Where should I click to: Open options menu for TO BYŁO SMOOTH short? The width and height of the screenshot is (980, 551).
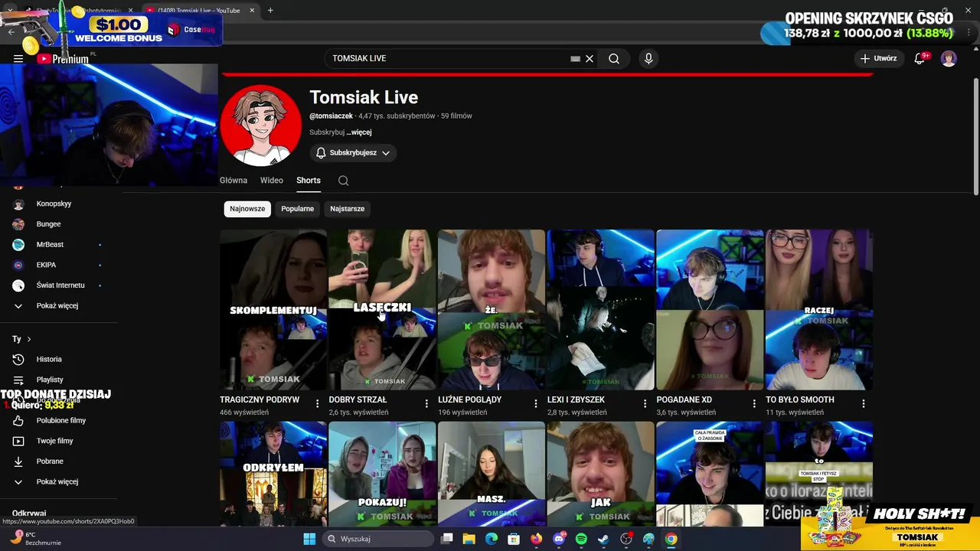pos(863,403)
